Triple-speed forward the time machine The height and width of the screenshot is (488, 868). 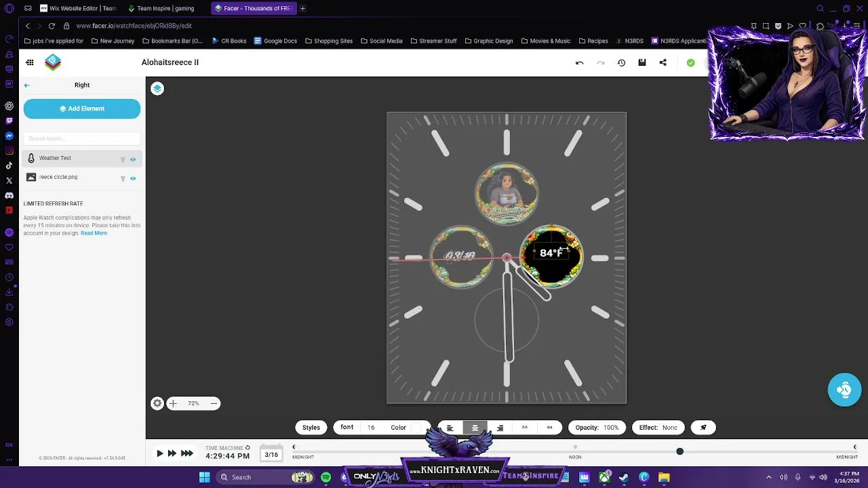click(x=186, y=453)
